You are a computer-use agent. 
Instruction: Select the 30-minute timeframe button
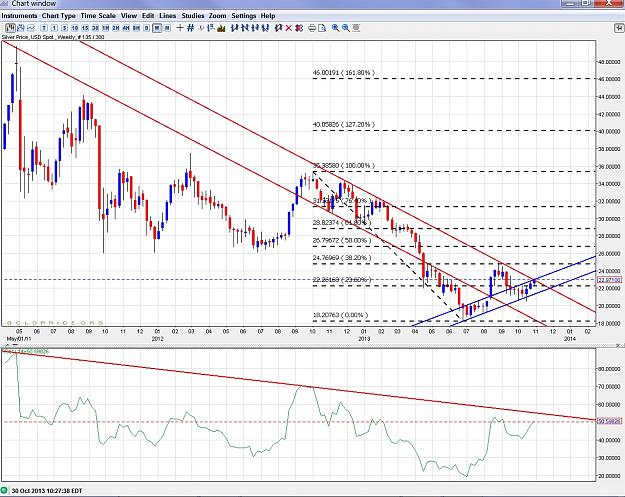95,28
